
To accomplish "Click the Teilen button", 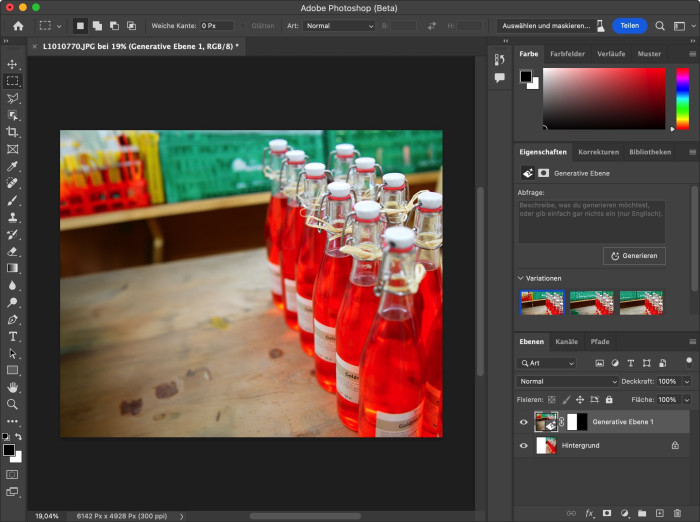I will [629, 26].
